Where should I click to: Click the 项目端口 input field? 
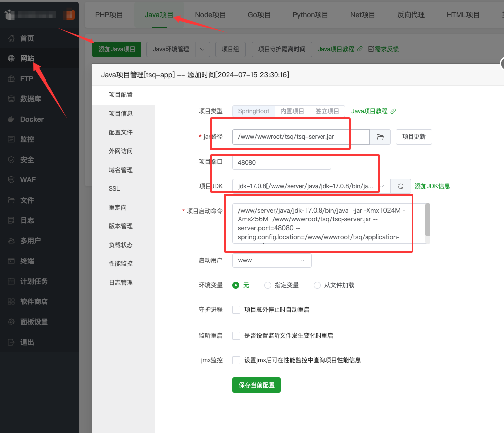281,162
